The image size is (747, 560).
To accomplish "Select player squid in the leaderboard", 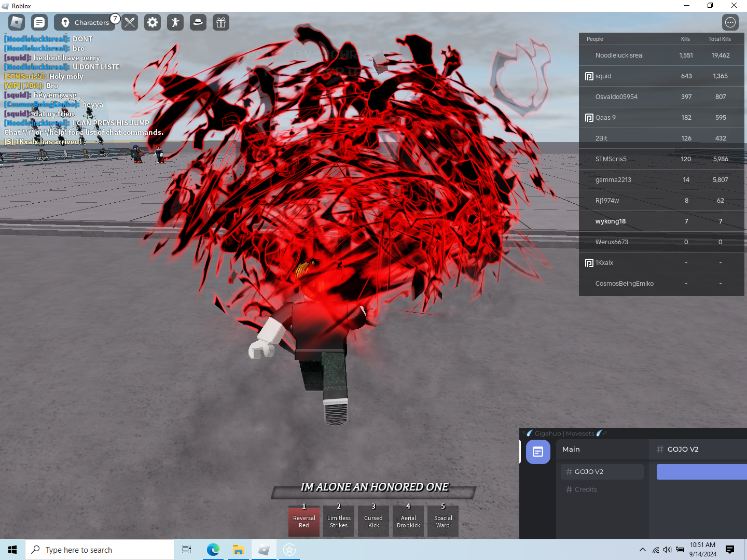I will (661, 76).
